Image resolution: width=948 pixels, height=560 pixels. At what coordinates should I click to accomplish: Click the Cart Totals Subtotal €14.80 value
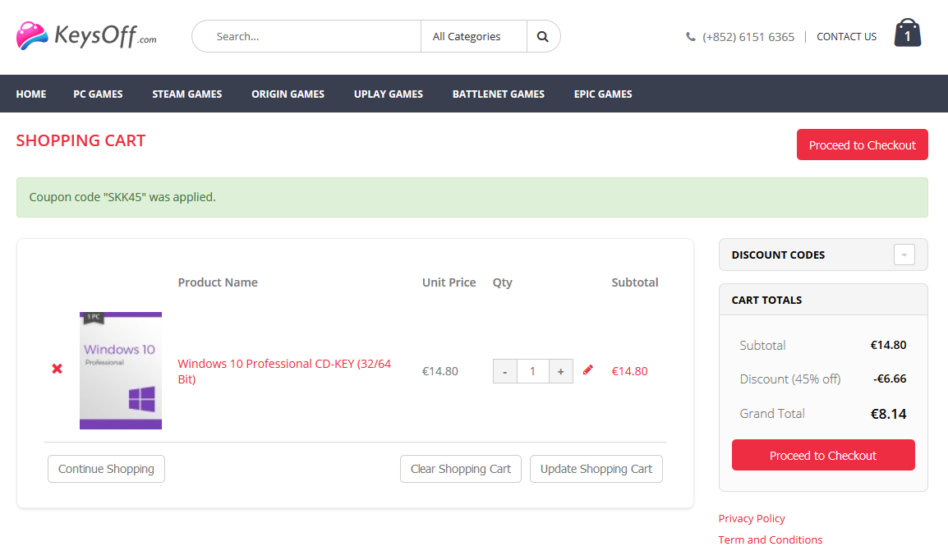click(x=888, y=345)
